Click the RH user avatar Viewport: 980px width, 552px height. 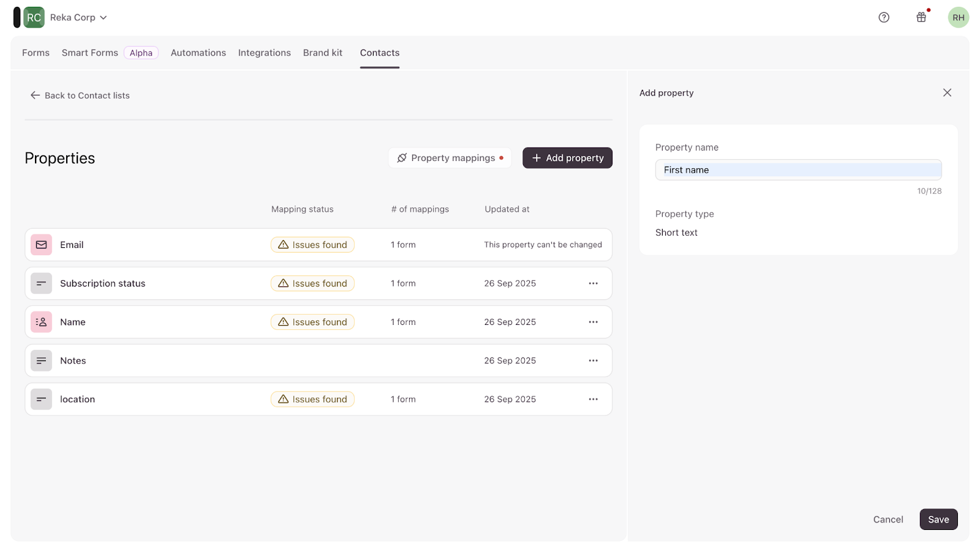[958, 18]
